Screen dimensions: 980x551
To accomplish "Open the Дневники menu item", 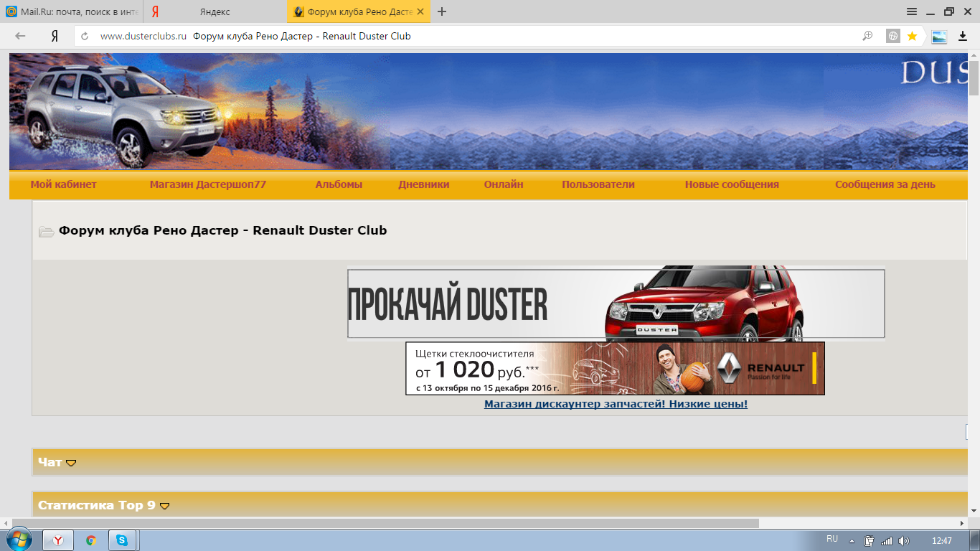I will pyautogui.click(x=424, y=184).
